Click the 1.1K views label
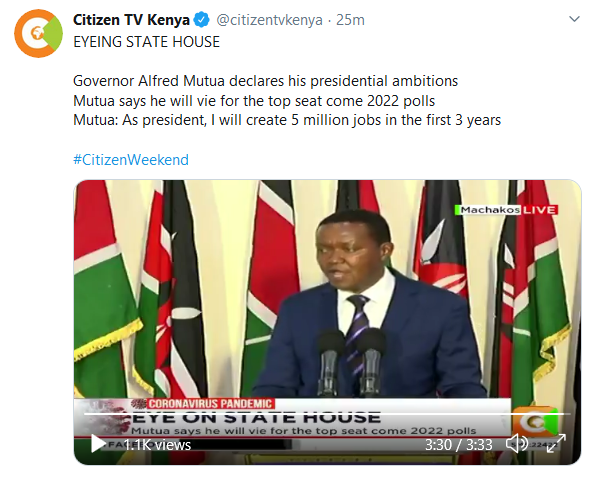Viewport: 597px width, 478px height. click(x=157, y=445)
